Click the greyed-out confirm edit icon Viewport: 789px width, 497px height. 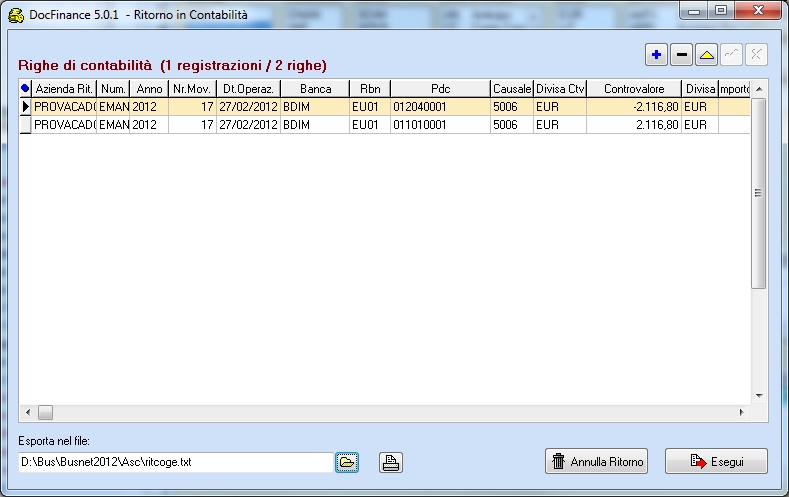point(731,55)
